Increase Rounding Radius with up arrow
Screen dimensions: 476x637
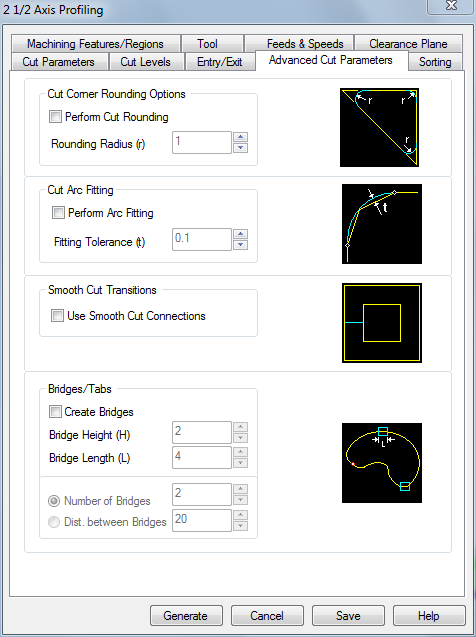pos(240,137)
